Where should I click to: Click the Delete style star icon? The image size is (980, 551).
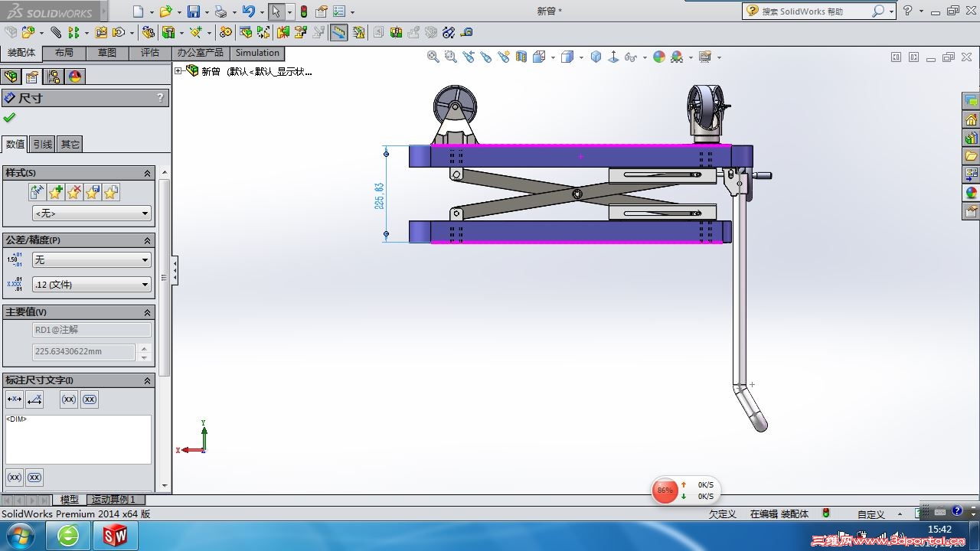pyautogui.click(x=74, y=192)
